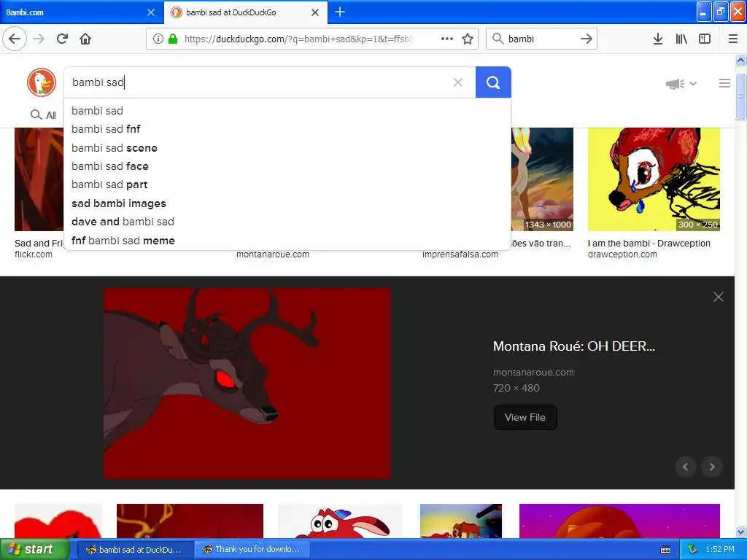Screen dimensions: 747x560
Task: Open the DuckDuckGo megaphone dropdown
Action: click(681, 84)
